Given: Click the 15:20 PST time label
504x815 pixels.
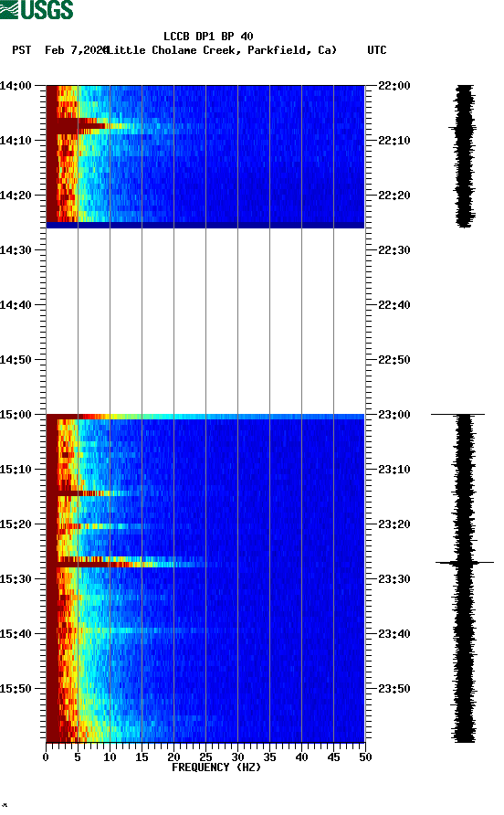Looking at the screenshot, I should [16, 524].
